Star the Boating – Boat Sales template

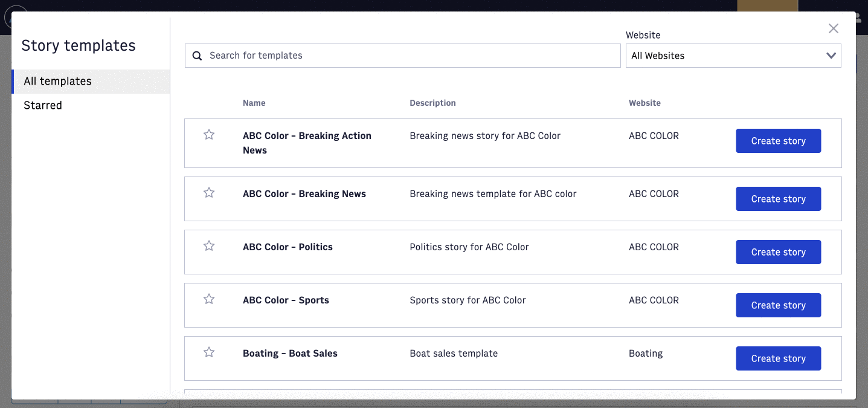click(209, 352)
